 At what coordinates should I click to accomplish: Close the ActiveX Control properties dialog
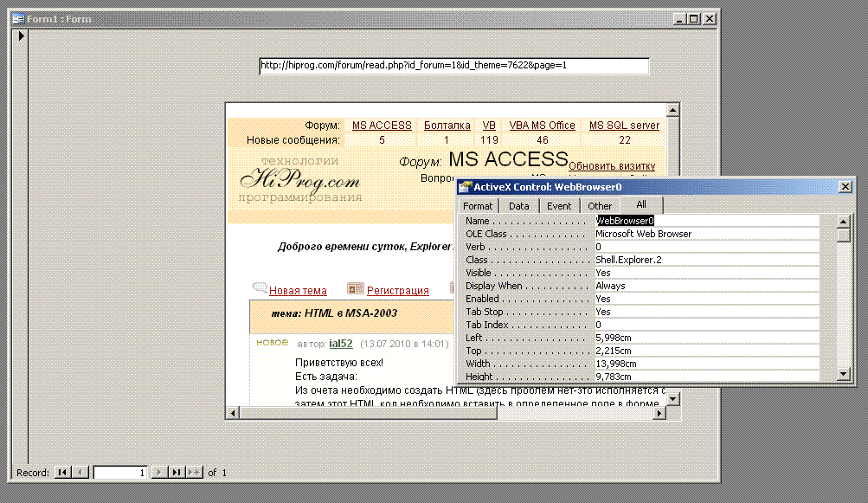coord(845,187)
